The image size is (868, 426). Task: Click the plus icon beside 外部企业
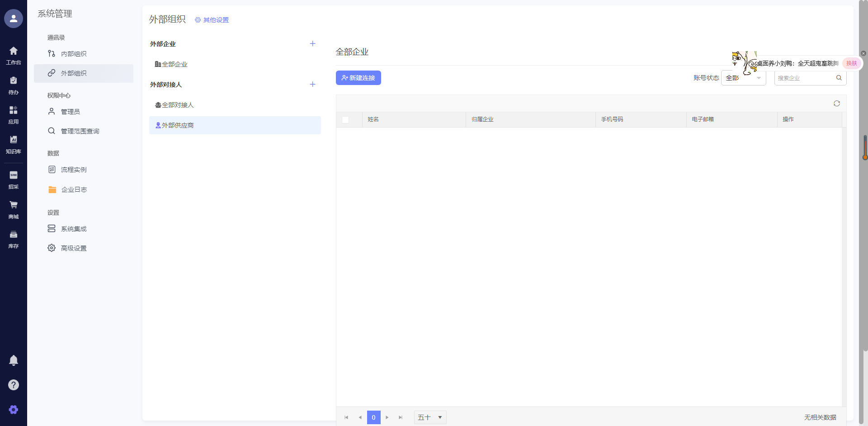tap(312, 44)
